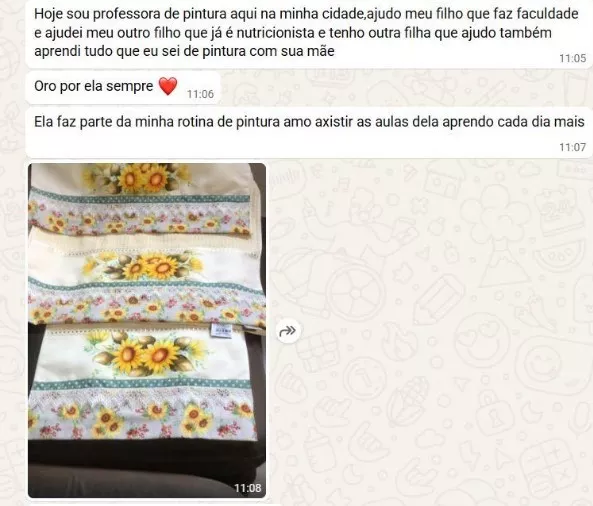Click the 11:06 timestamp

pyautogui.click(x=200, y=94)
